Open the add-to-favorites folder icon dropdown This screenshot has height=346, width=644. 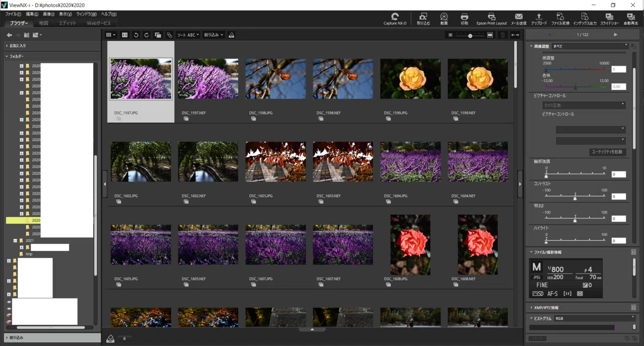[x=37, y=35]
